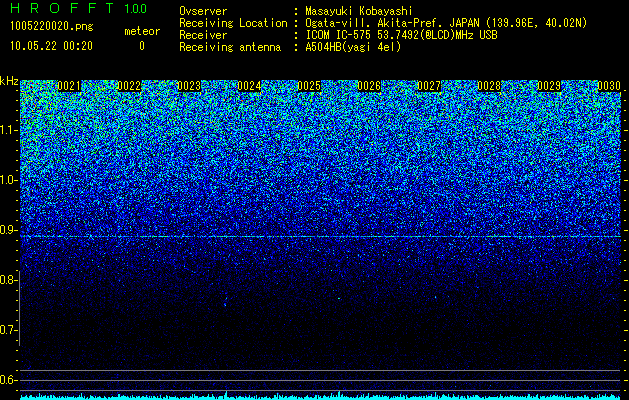Click the Receiver label
The image size is (629, 400).
tap(203, 35)
